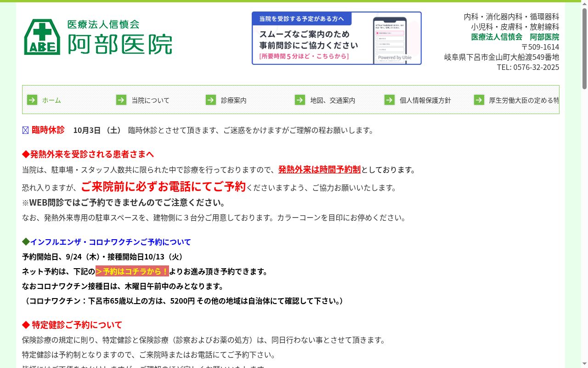Click the TEL: 0576-32-2025 phone number
588x368 pixels.
[x=528, y=67]
